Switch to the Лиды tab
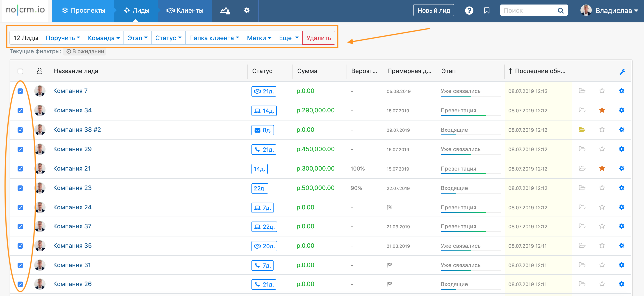 (137, 11)
